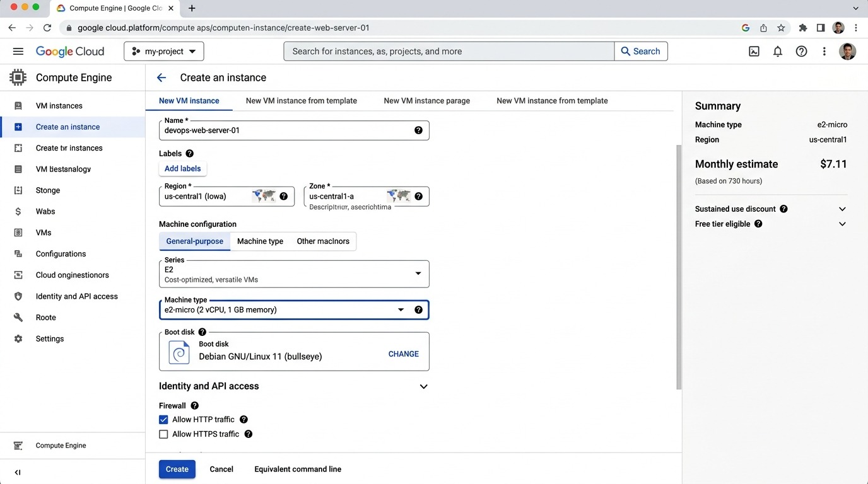The width and height of the screenshot is (868, 484).
Task: Bookmark this page with star icon
Action: (781, 28)
